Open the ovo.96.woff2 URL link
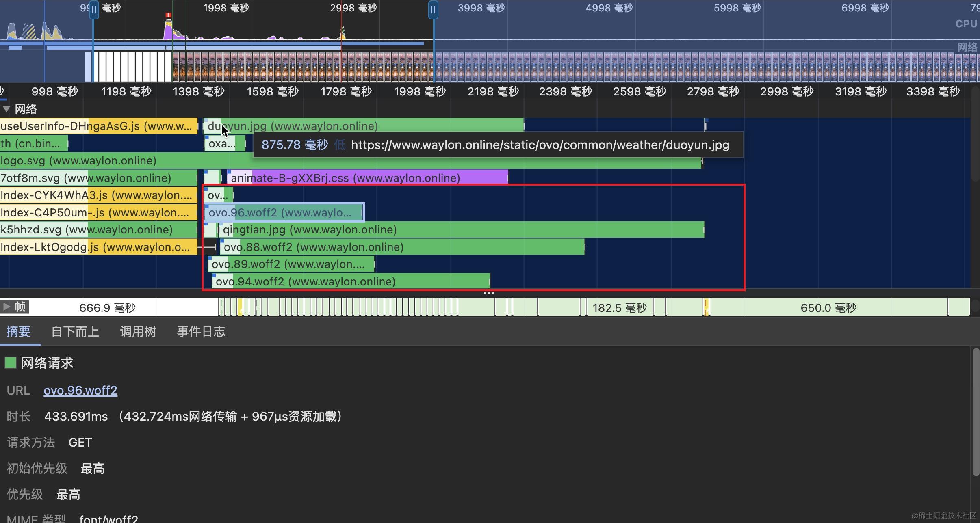Viewport: 980px width, 523px height. pyautogui.click(x=80, y=390)
